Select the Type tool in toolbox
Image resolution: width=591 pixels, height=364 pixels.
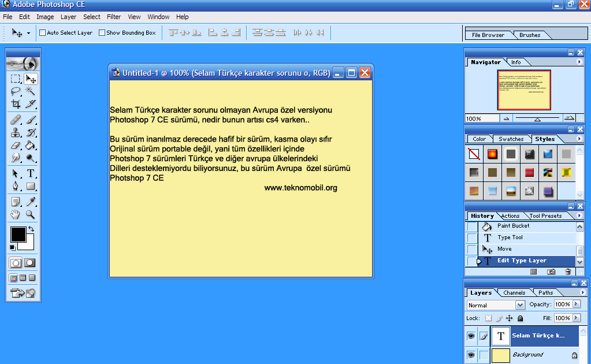[x=31, y=173]
